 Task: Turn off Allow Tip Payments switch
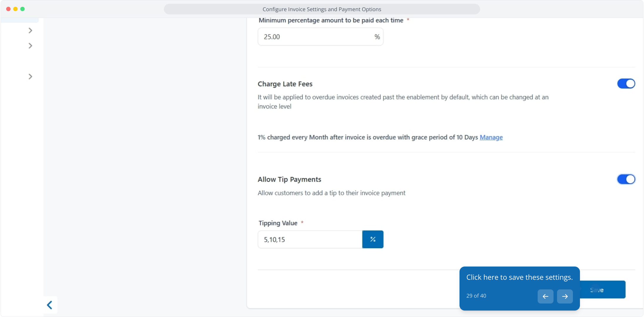click(626, 179)
